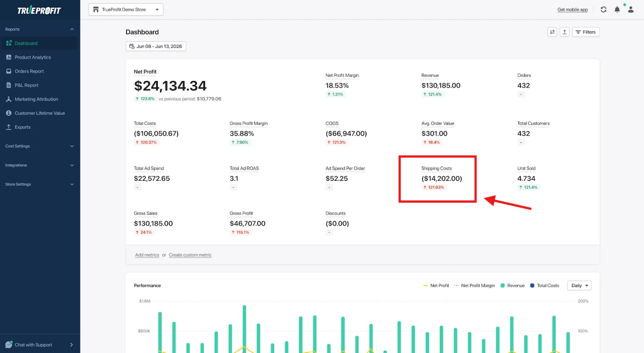Click the Marketing Attribution icon
The height and width of the screenshot is (353, 644).
[9, 99]
